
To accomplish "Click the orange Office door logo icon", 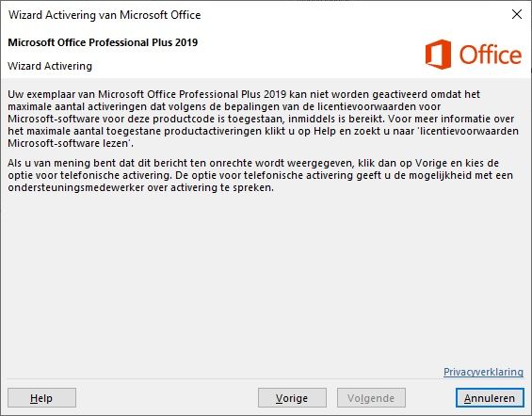I will [439, 55].
